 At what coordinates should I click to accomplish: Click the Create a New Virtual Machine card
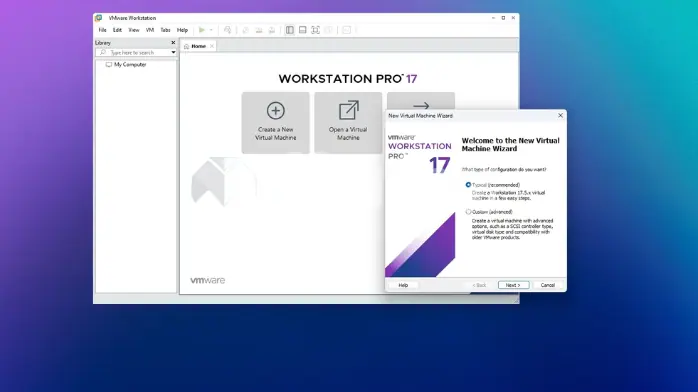(276, 123)
